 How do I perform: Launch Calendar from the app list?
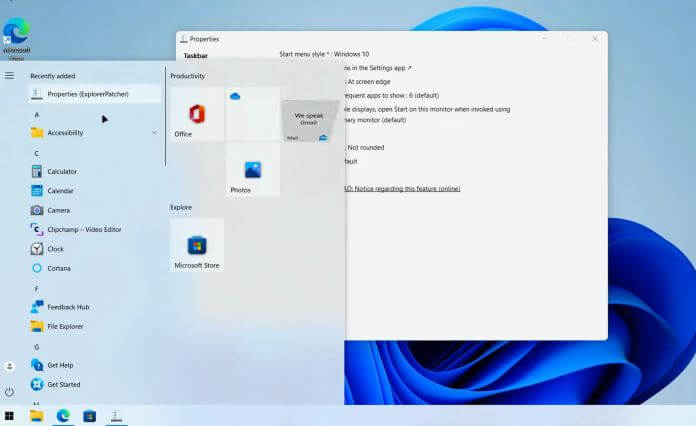click(95, 191)
